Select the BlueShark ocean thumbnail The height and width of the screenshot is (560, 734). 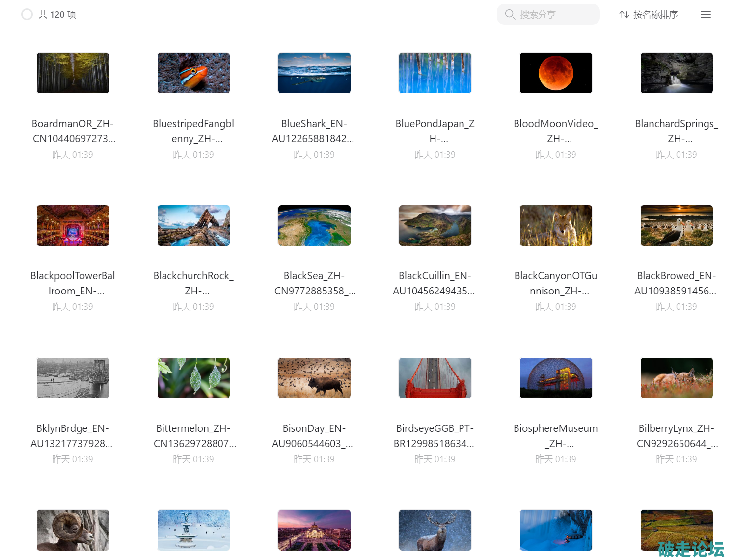point(314,73)
